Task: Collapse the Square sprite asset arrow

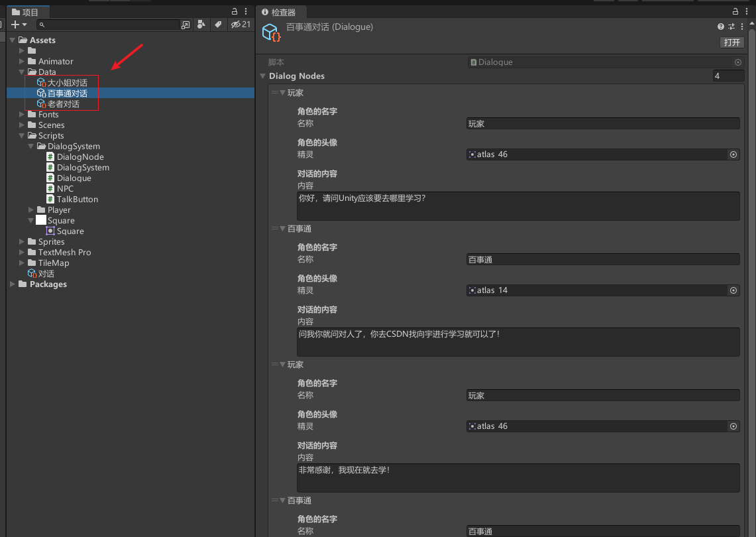Action: 31,221
